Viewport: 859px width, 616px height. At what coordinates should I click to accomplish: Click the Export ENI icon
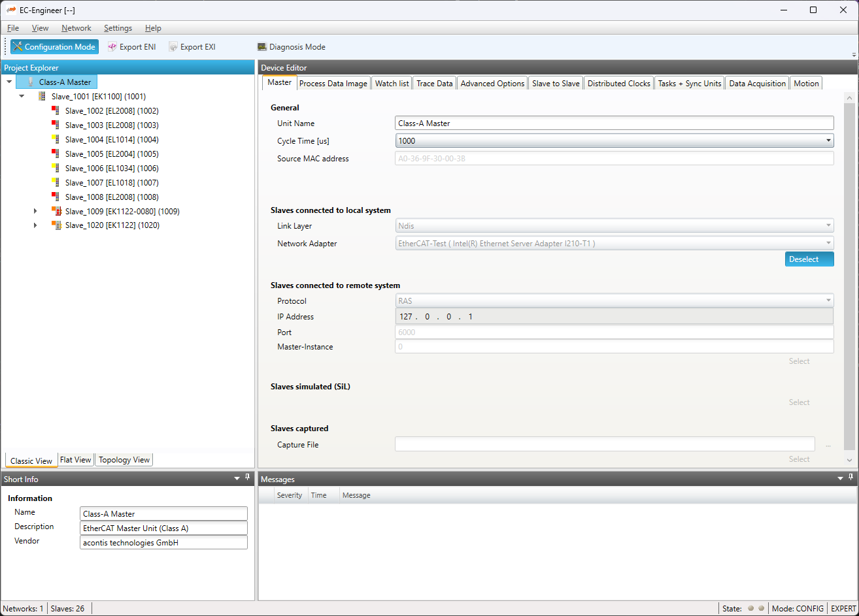112,47
